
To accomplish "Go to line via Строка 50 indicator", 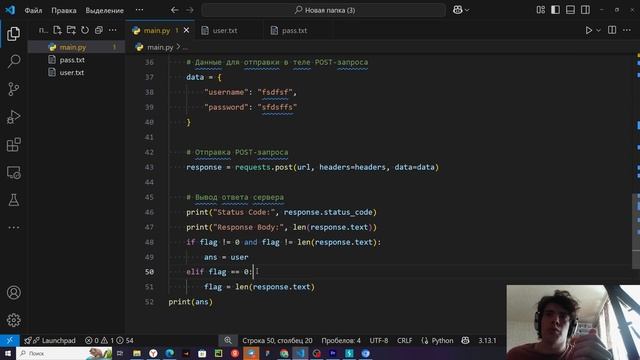I will [x=277, y=340].
